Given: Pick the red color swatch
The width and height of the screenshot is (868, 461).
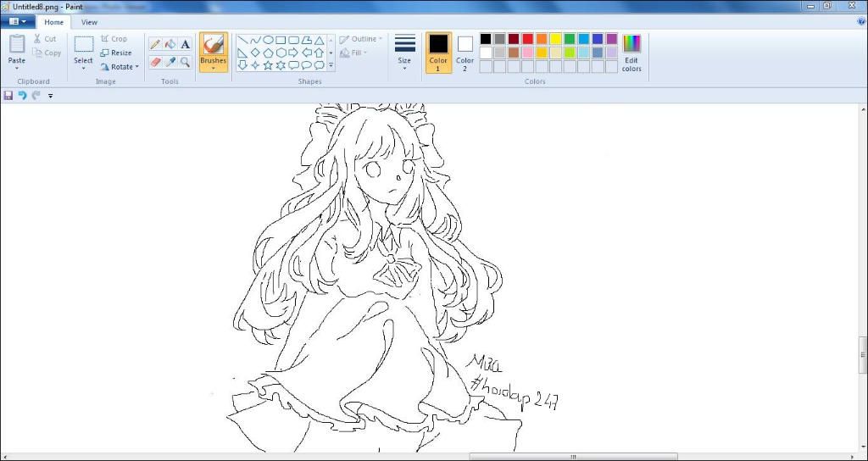Looking at the screenshot, I should point(527,39).
